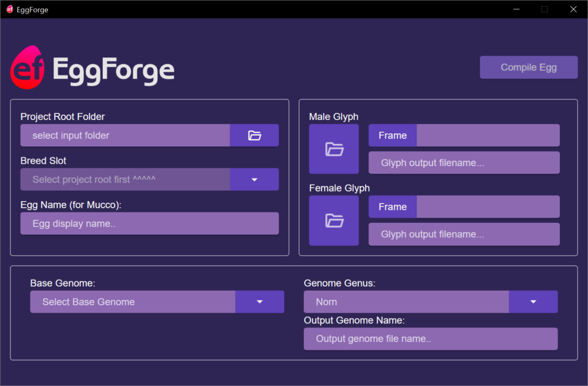The width and height of the screenshot is (588, 386).
Task: Click the 'select input folder' path field
Action: pos(125,136)
